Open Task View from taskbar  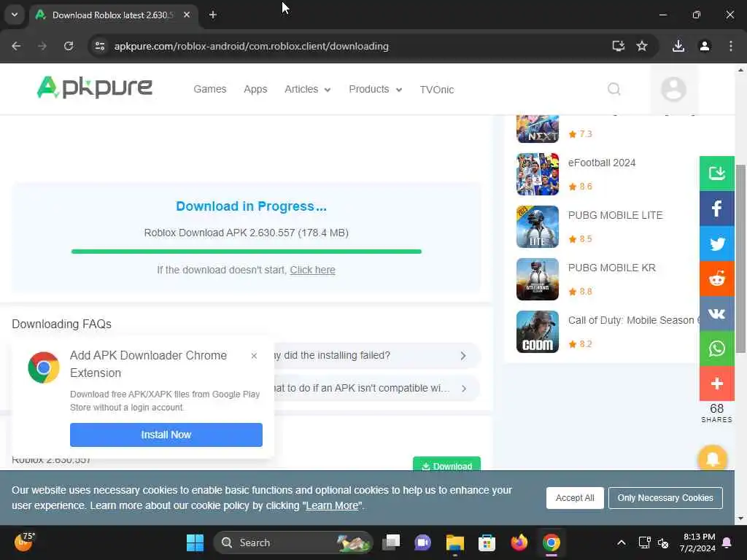point(391,542)
